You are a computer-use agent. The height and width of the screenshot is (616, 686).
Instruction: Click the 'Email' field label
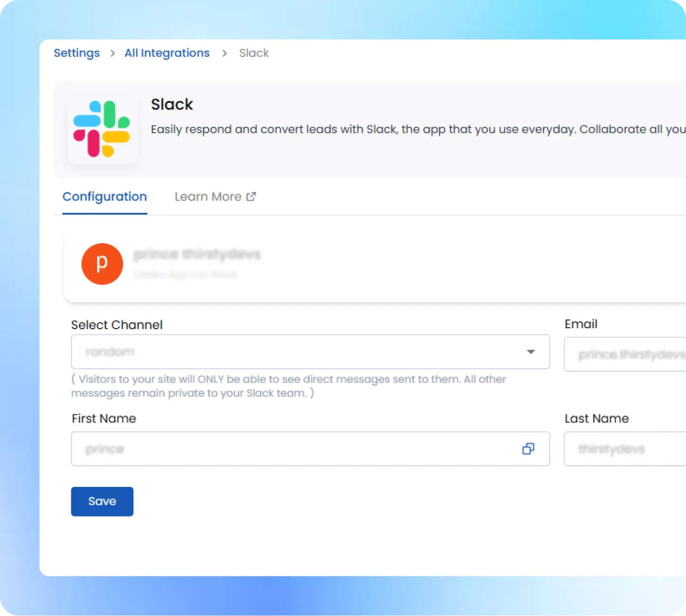[x=581, y=324]
